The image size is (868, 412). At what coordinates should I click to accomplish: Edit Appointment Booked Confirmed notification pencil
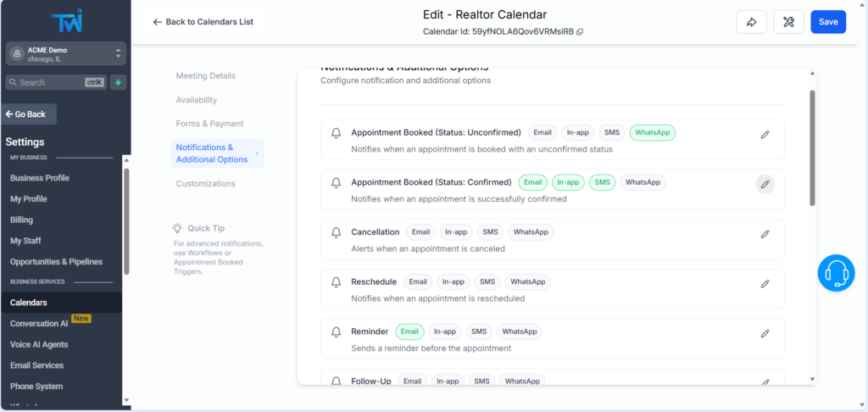coord(765,184)
